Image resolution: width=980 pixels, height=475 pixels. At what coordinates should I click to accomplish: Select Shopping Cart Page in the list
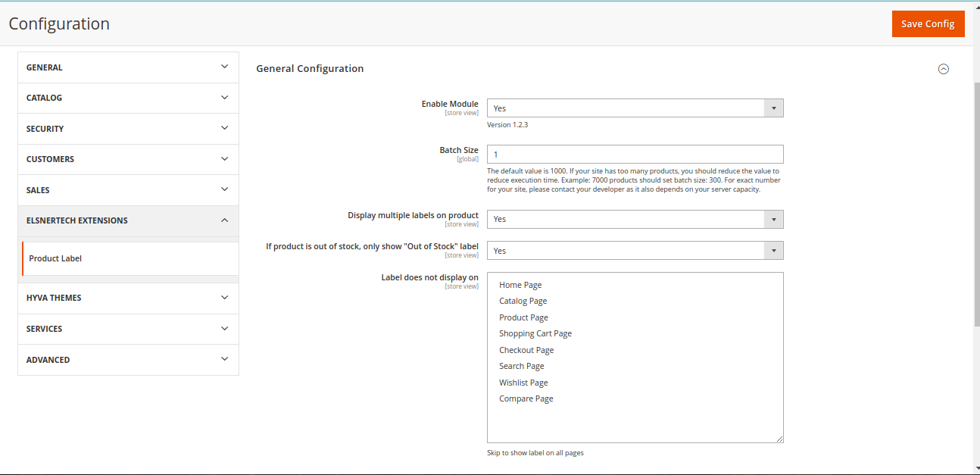tap(535, 333)
